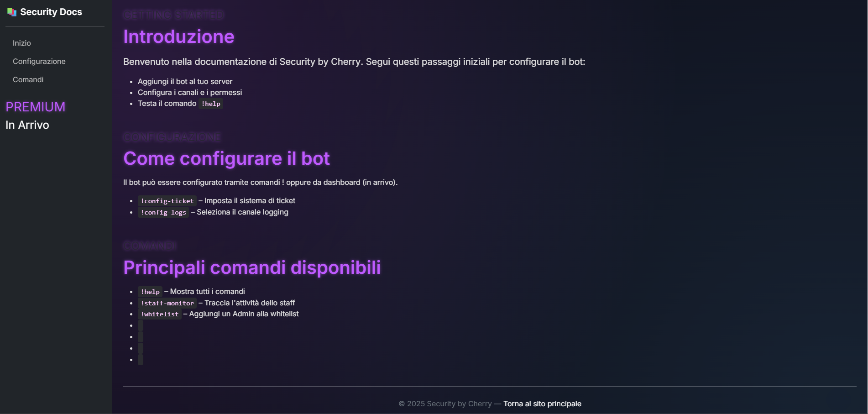Click the !config-ticket command chip

click(167, 201)
